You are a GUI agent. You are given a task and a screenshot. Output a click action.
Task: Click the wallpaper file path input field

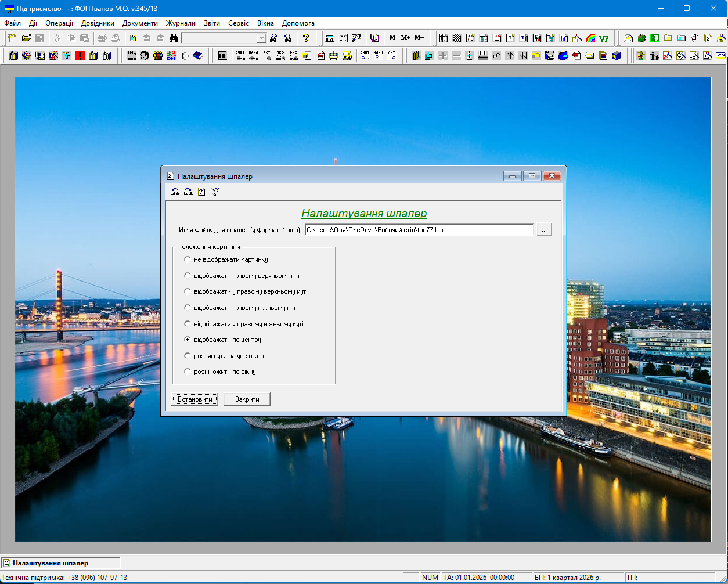tap(418, 230)
